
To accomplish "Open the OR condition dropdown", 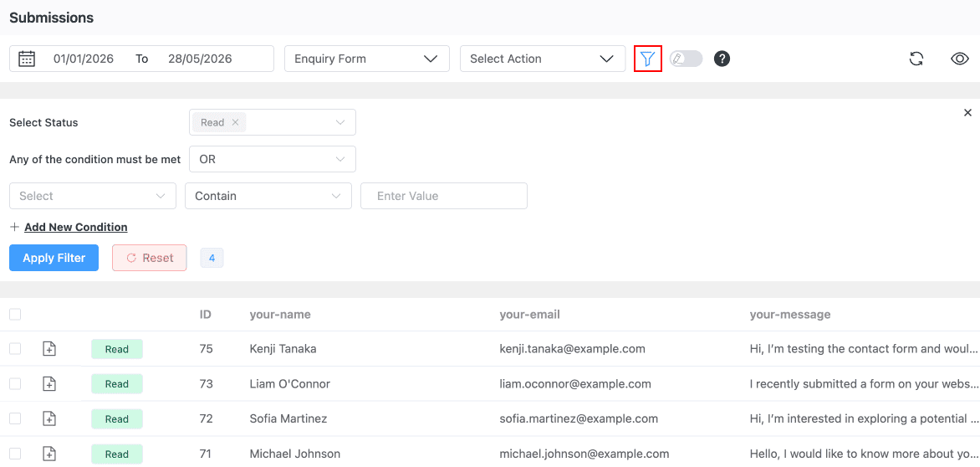I will click(273, 159).
